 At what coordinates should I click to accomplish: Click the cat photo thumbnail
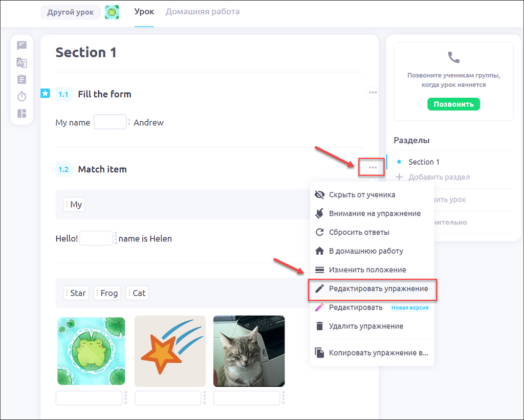point(249,351)
